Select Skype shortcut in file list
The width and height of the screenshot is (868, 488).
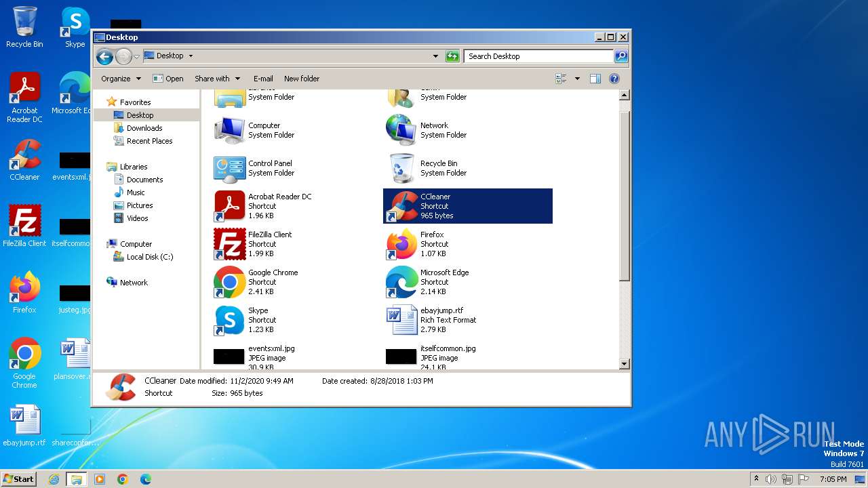229,320
